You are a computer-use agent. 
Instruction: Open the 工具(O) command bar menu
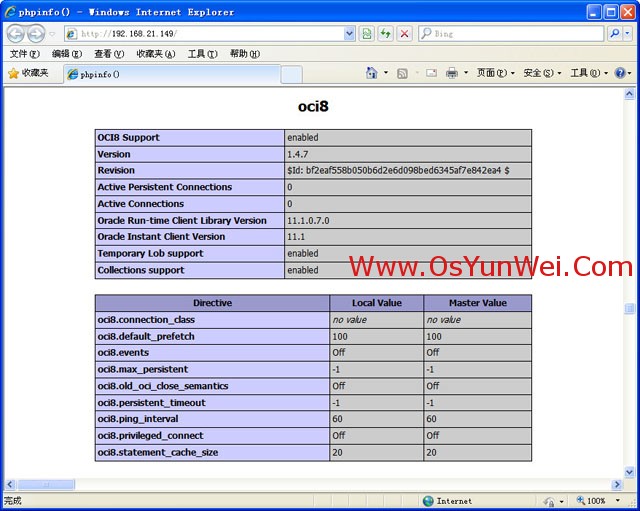[x=589, y=73]
